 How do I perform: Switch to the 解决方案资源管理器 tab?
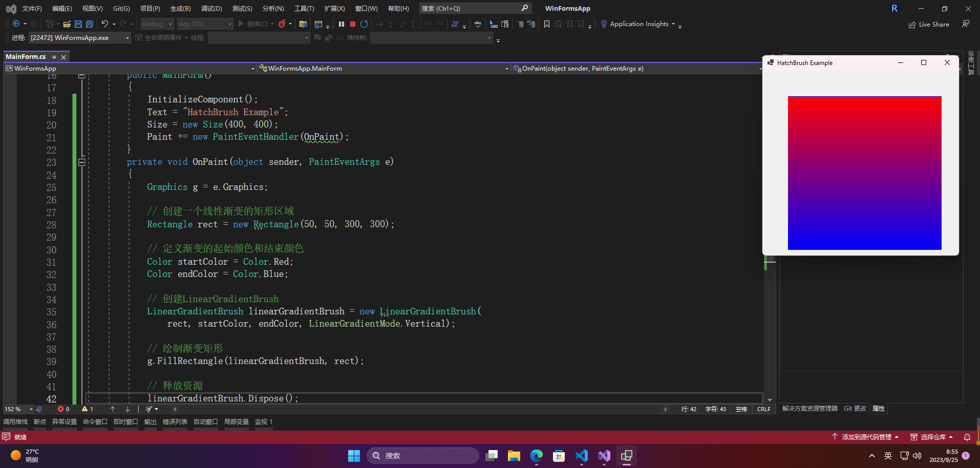click(810, 409)
